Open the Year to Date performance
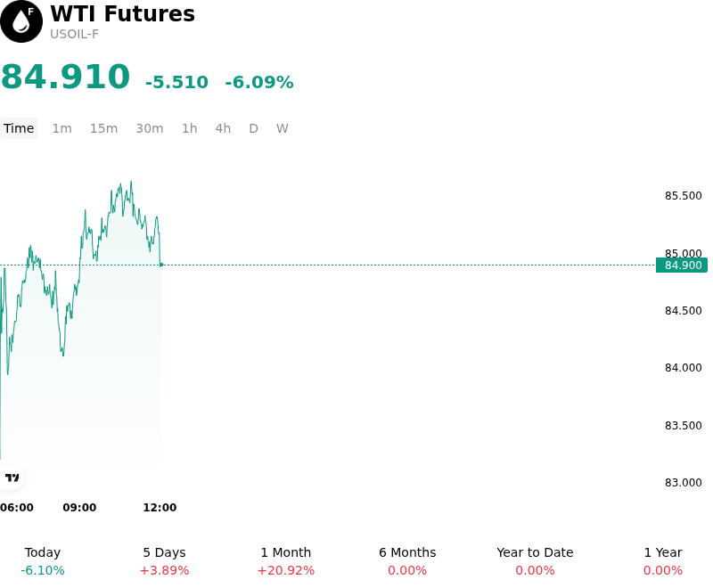This screenshot has width=713, height=588. [536, 561]
